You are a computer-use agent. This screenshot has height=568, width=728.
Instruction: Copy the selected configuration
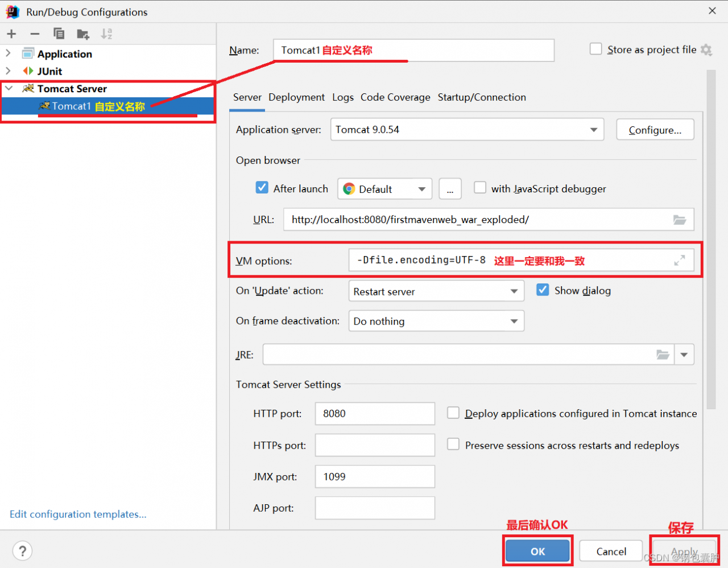pos(59,34)
